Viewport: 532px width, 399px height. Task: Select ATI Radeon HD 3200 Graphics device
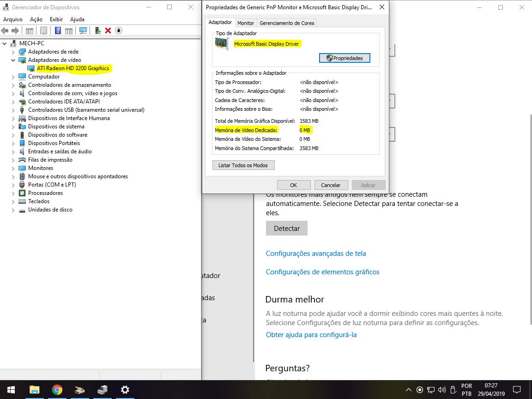click(73, 68)
